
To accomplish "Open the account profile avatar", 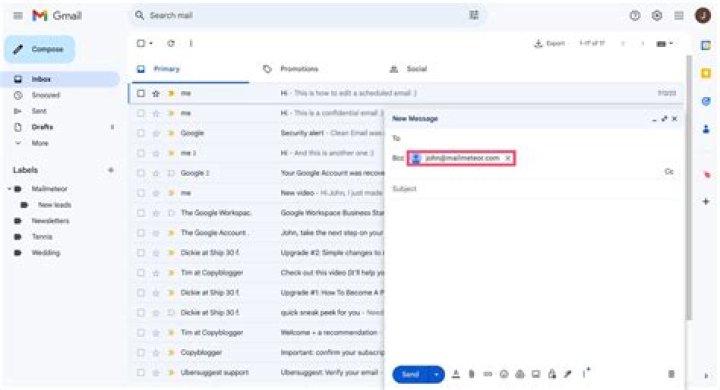I will tap(703, 16).
